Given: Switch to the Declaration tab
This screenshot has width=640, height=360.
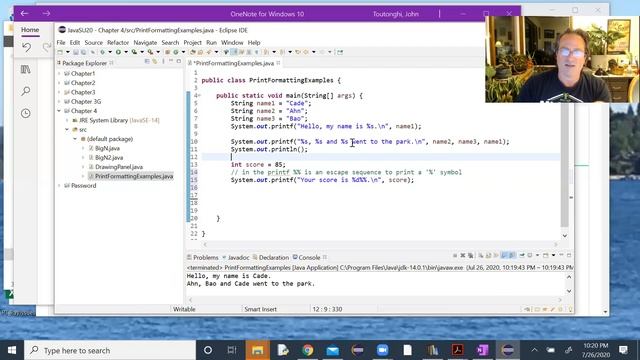Looking at the screenshot, I should click(x=271, y=258).
